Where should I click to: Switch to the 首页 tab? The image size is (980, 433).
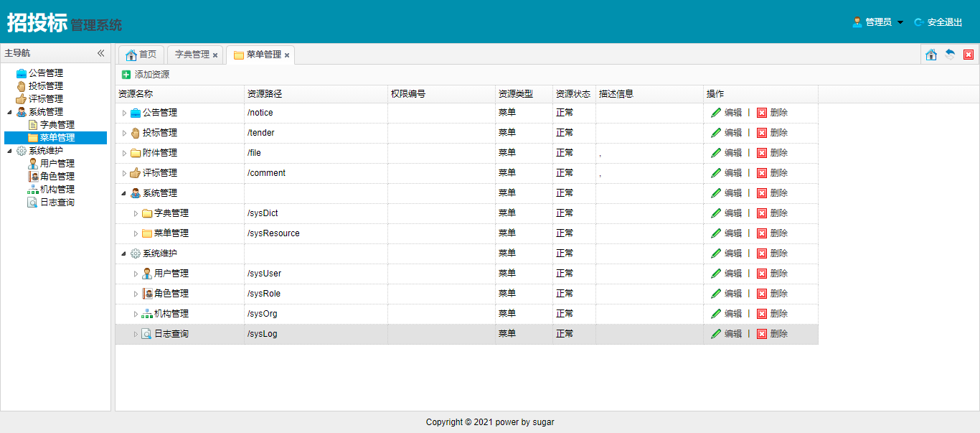(141, 55)
